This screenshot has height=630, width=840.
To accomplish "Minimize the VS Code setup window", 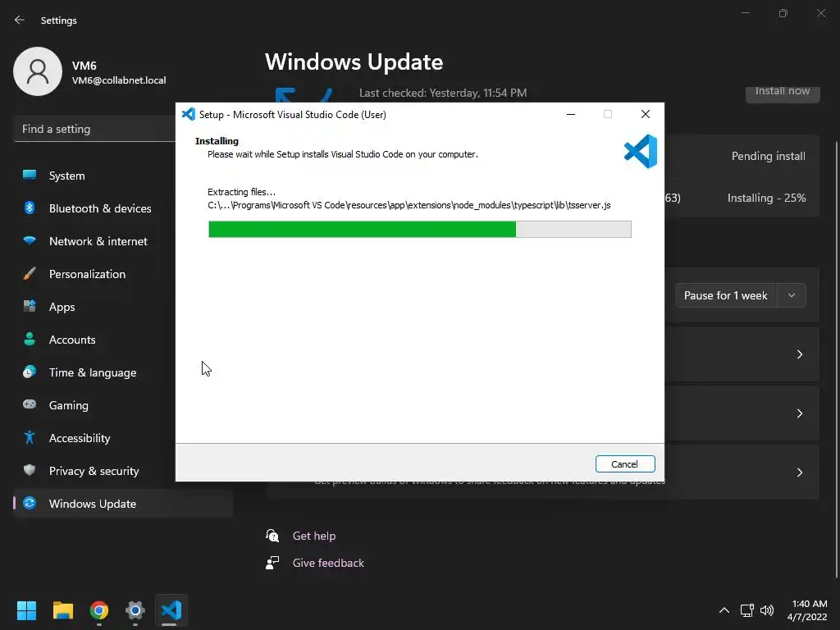I will 571,114.
